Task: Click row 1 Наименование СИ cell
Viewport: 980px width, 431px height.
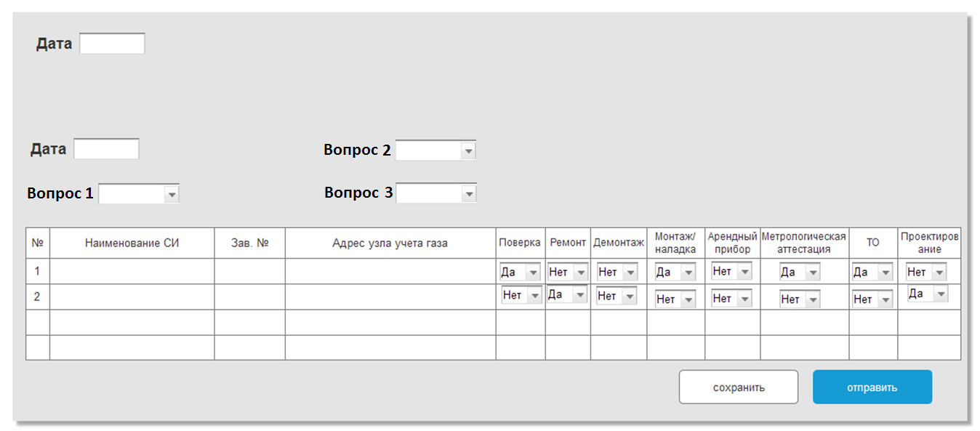Action: coord(132,271)
